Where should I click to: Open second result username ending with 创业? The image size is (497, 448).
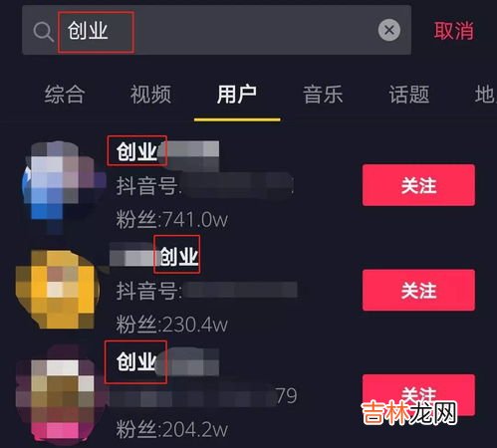point(154,256)
